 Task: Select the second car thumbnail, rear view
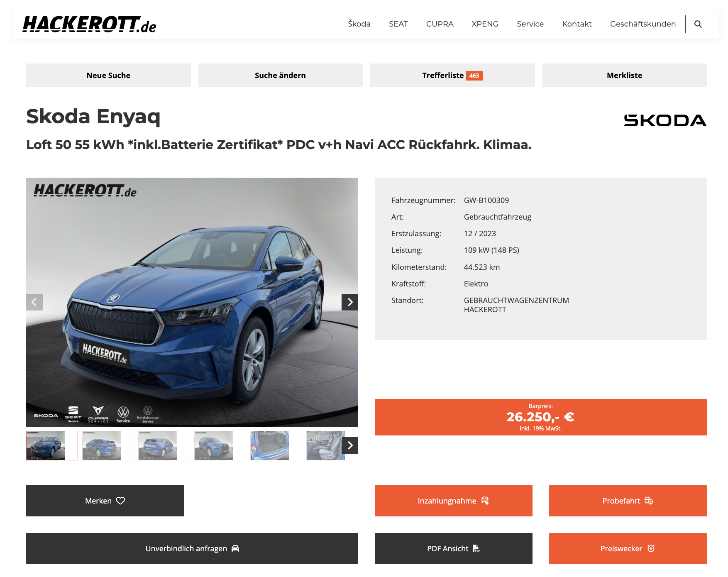coord(102,445)
